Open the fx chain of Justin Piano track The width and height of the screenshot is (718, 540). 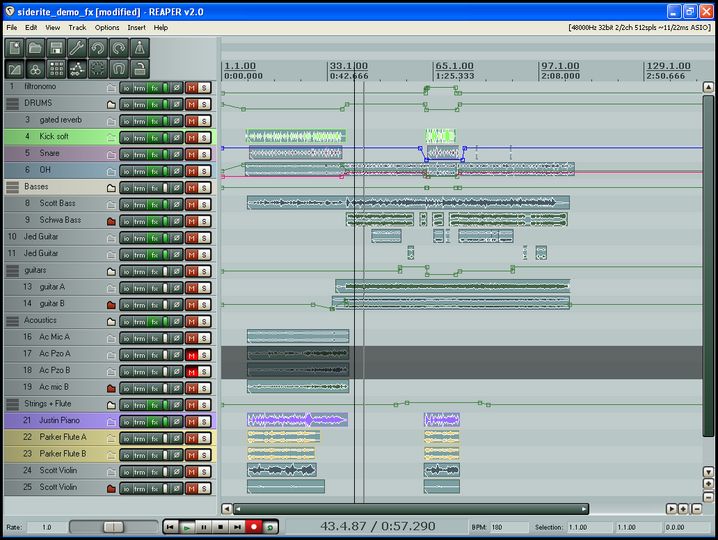click(155, 422)
